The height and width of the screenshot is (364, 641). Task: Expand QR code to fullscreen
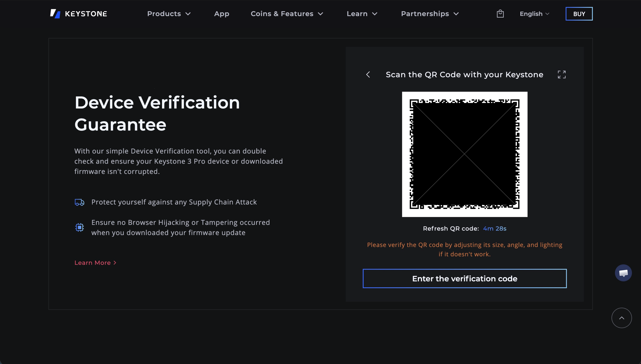point(562,75)
